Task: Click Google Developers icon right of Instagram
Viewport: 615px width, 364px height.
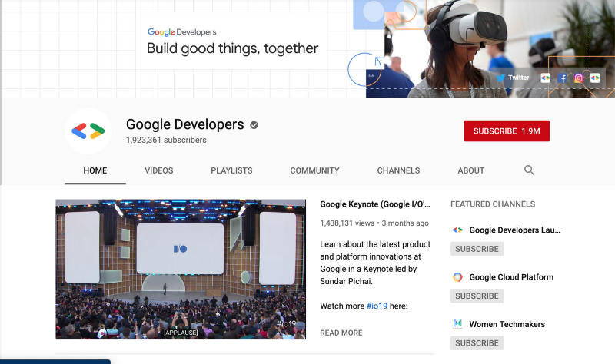Action: [x=595, y=78]
